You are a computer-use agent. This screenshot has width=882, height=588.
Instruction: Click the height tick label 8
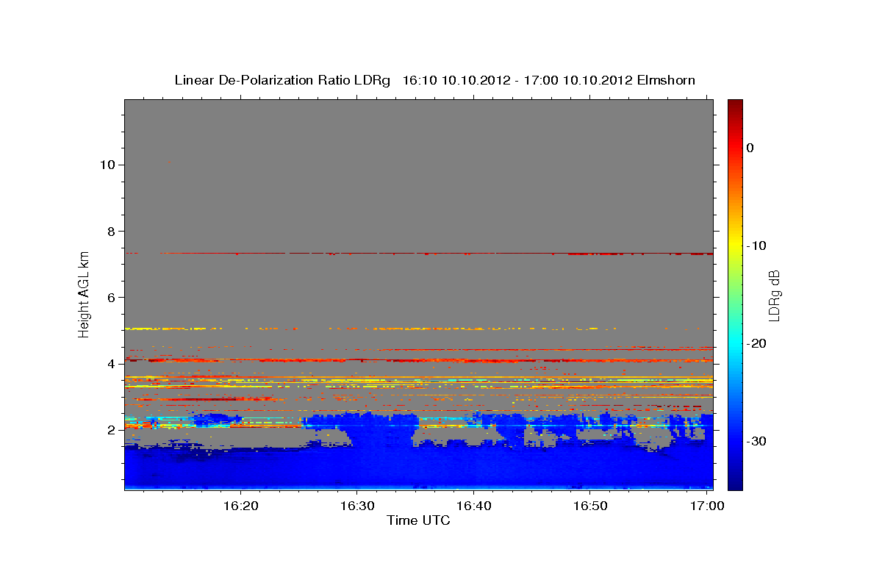click(110, 231)
